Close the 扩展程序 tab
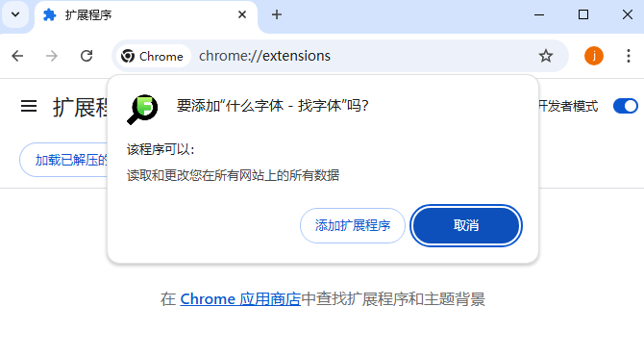Screen dimensions: 644x358 coord(242,14)
